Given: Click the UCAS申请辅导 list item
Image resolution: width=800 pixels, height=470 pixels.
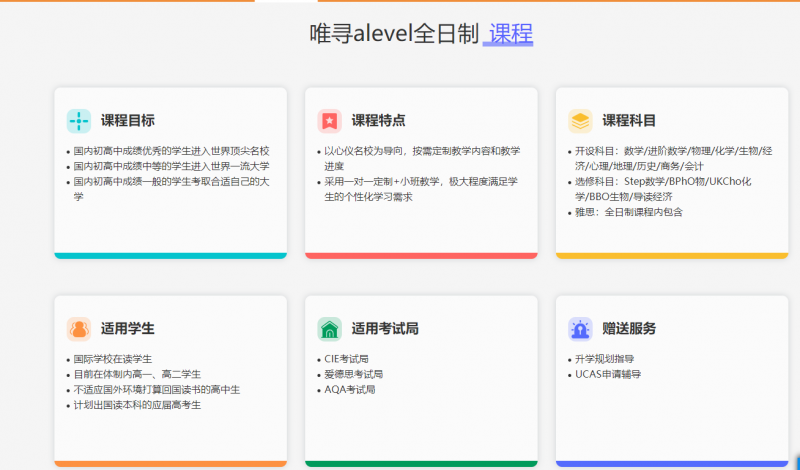Looking at the screenshot, I should pos(608,375).
